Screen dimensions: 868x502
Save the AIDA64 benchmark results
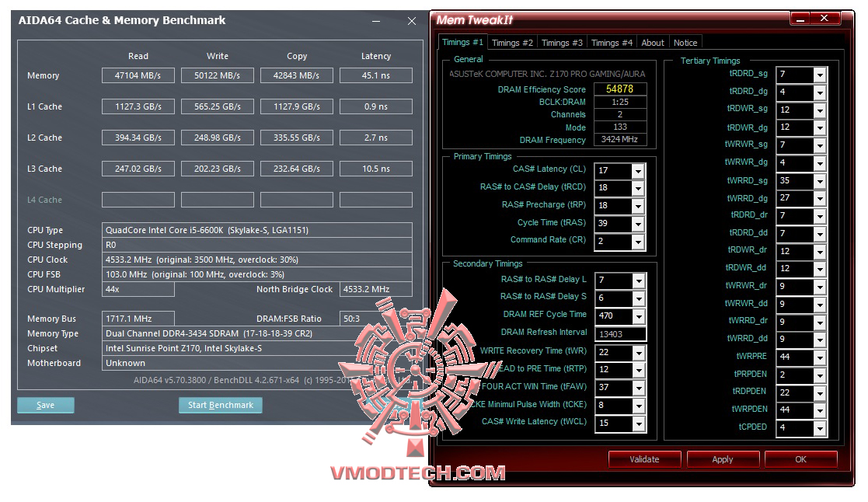tap(45, 405)
